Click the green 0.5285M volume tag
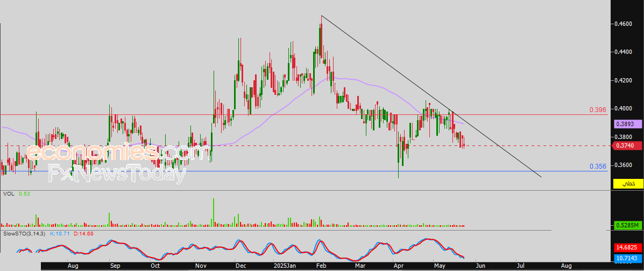The height and width of the screenshot is (271, 644). [x=628, y=225]
